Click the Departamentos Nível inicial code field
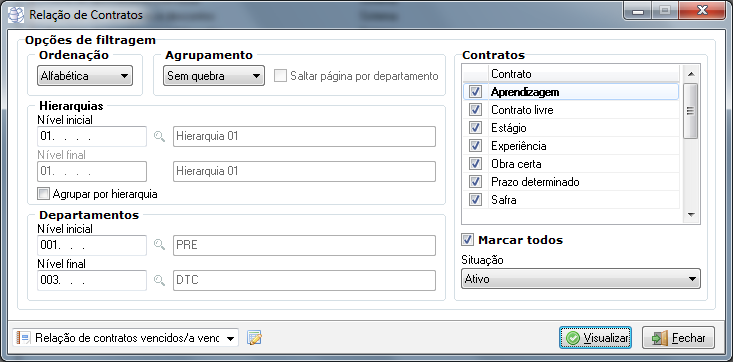The image size is (733, 362). (x=92, y=245)
